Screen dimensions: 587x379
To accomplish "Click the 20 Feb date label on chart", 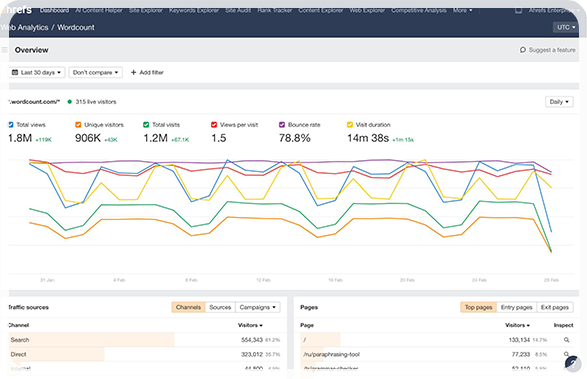I will coord(407,280).
